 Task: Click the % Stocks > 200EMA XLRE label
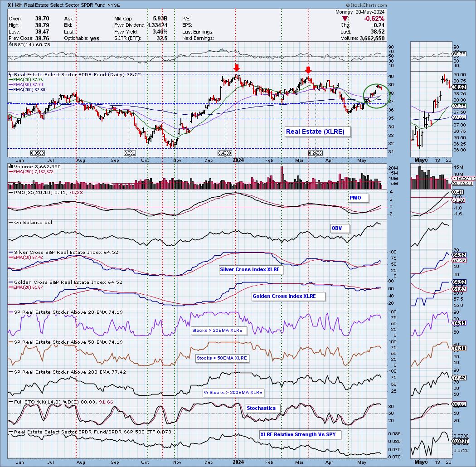point(233,392)
